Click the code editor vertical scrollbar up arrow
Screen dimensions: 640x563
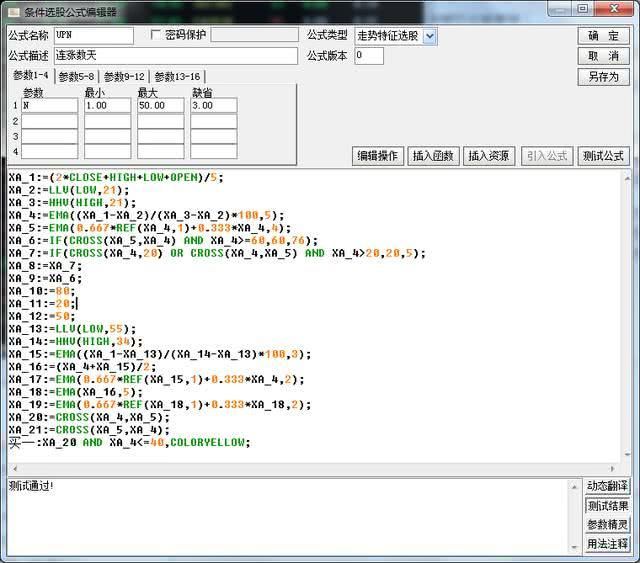point(627,178)
